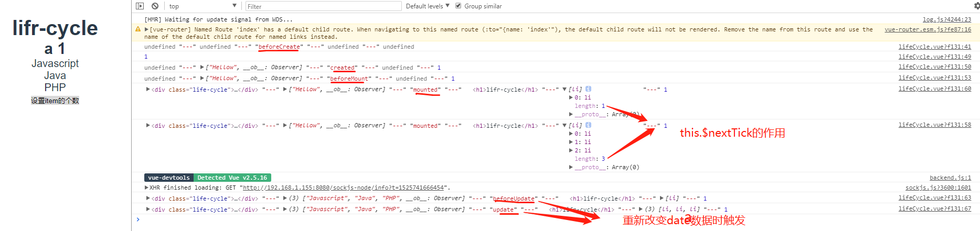980x231 pixels.
Task: Expand the (3) [li, li, li] array
Action: [x=641, y=209]
